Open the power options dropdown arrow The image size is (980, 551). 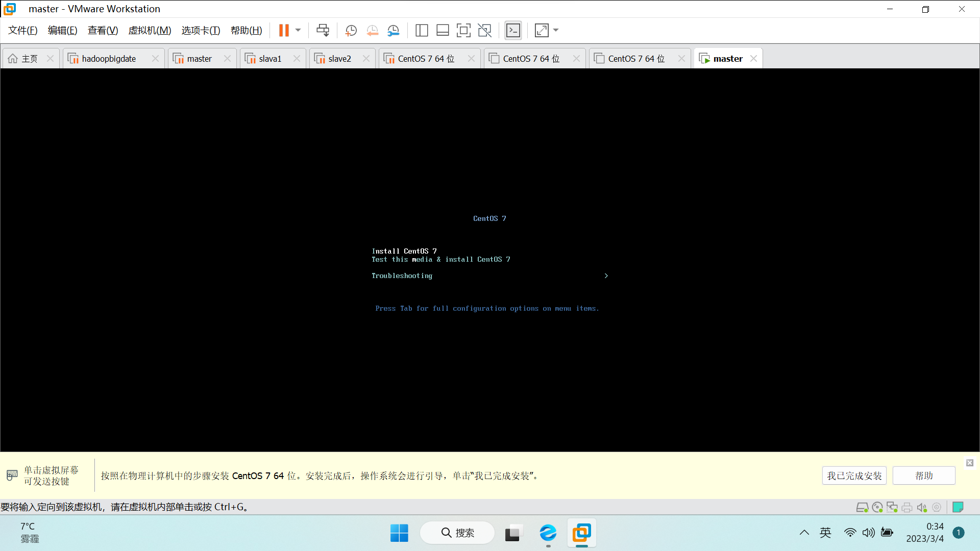298,31
